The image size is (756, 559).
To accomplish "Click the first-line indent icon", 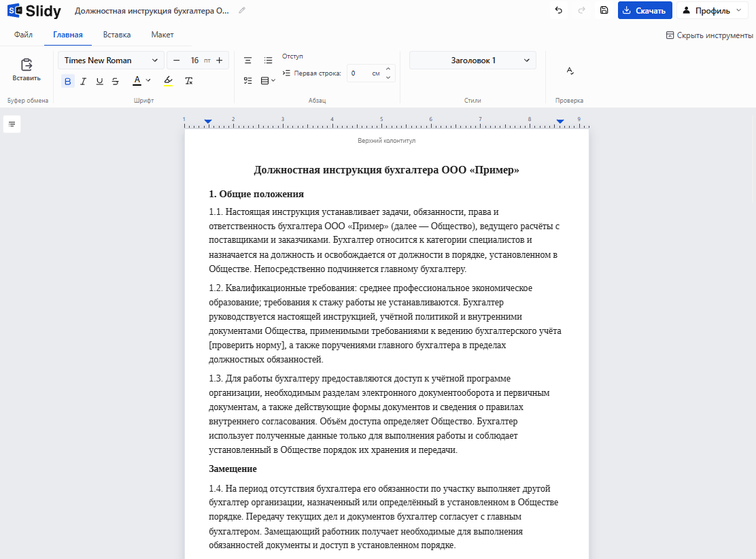I will pyautogui.click(x=286, y=73).
